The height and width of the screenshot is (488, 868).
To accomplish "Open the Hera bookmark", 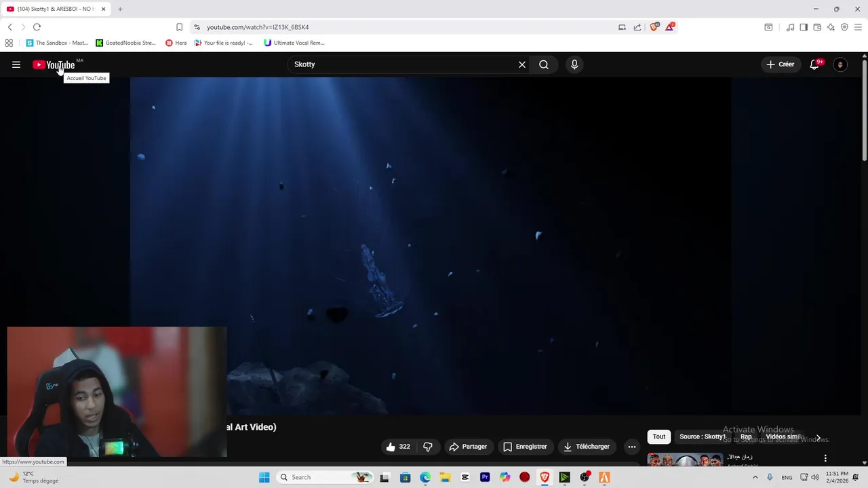I will tap(176, 43).
